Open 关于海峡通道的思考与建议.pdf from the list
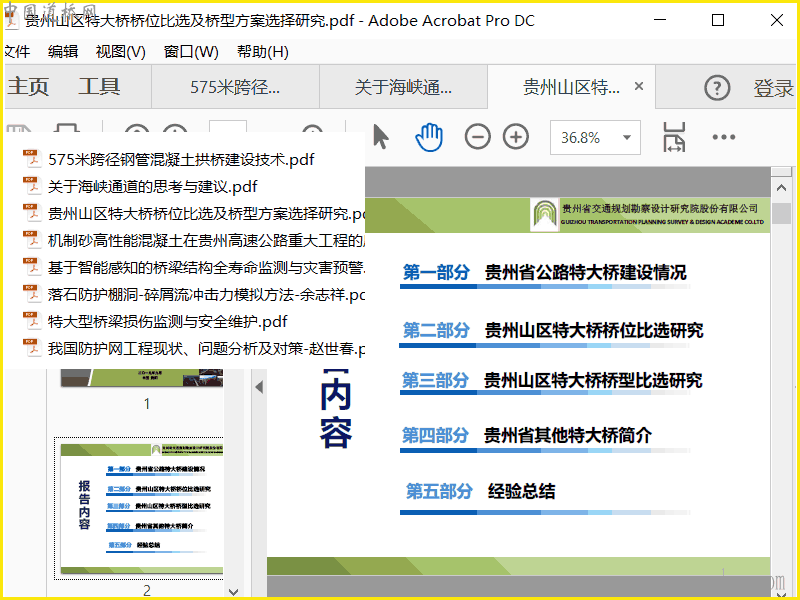 coord(153,187)
